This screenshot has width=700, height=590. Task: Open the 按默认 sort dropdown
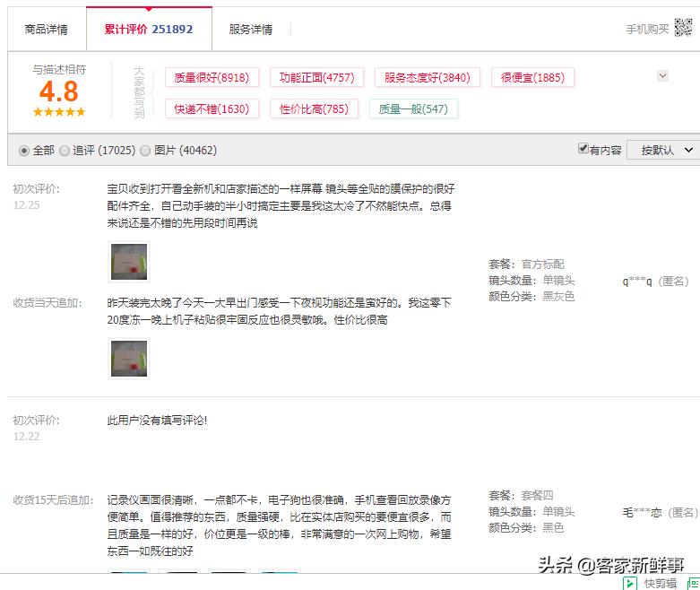click(664, 150)
